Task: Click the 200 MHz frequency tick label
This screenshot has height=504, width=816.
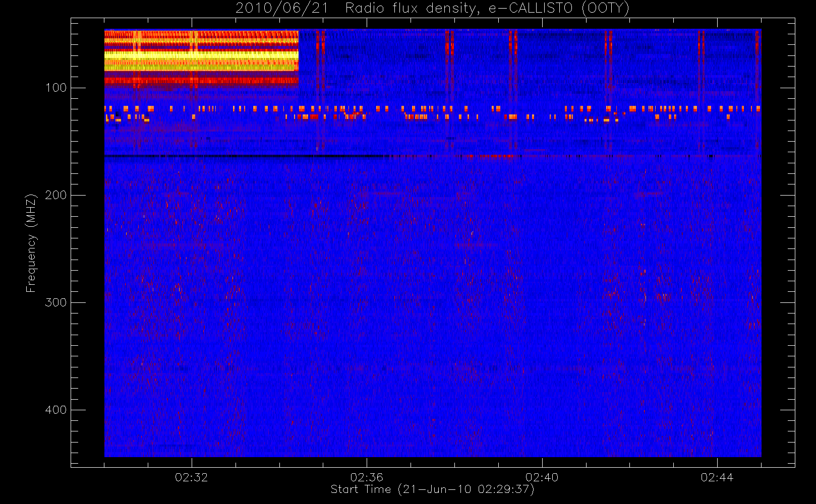Action: 56,195
